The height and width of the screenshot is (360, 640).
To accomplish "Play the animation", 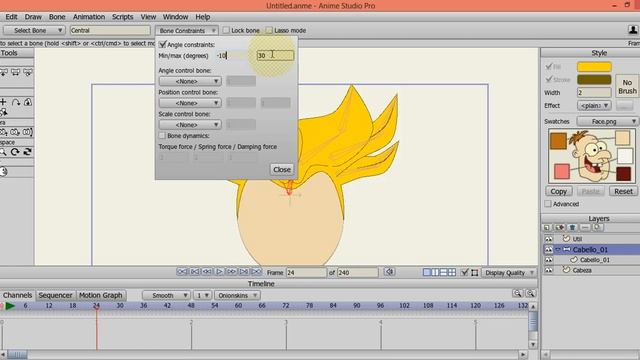I will [x=219, y=272].
